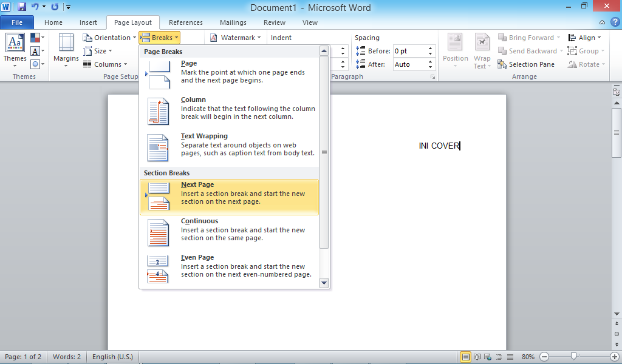
Task: Switch to Print Layout view
Action: pos(466,357)
